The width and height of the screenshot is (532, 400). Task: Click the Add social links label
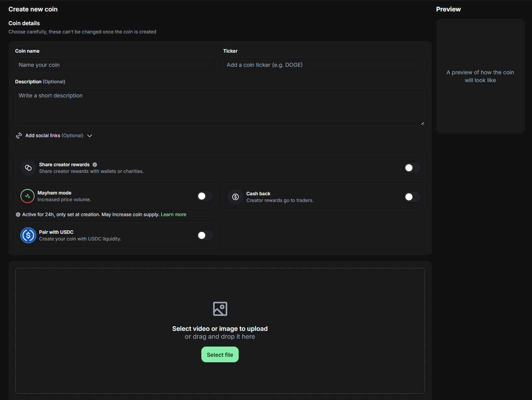pos(43,136)
